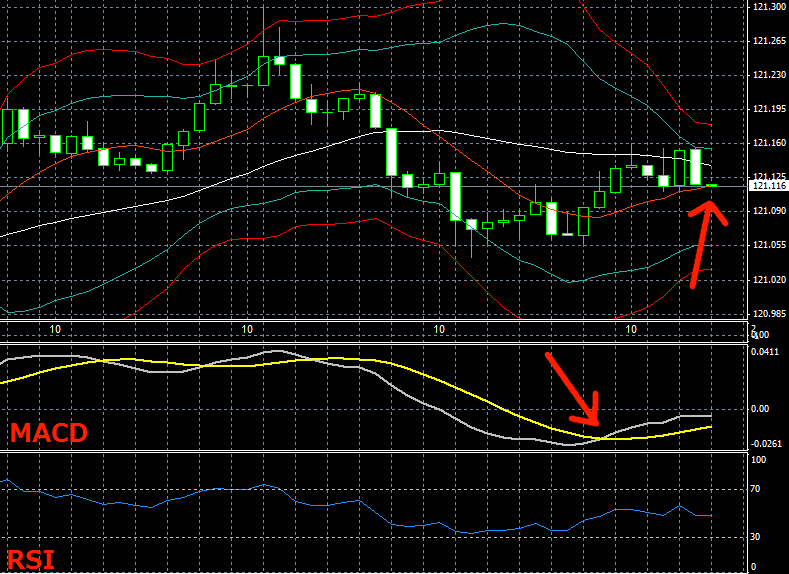Click the 0.0411 MACD scale maximum value
The height and width of the screenshot is (574, 789).
coord(764,352)
